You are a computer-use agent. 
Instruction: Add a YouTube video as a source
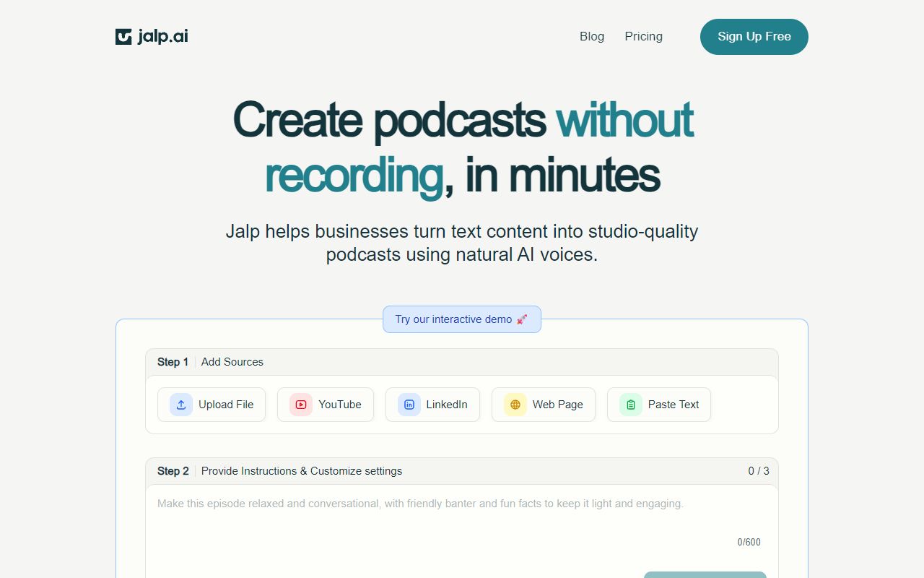(326, 405)
